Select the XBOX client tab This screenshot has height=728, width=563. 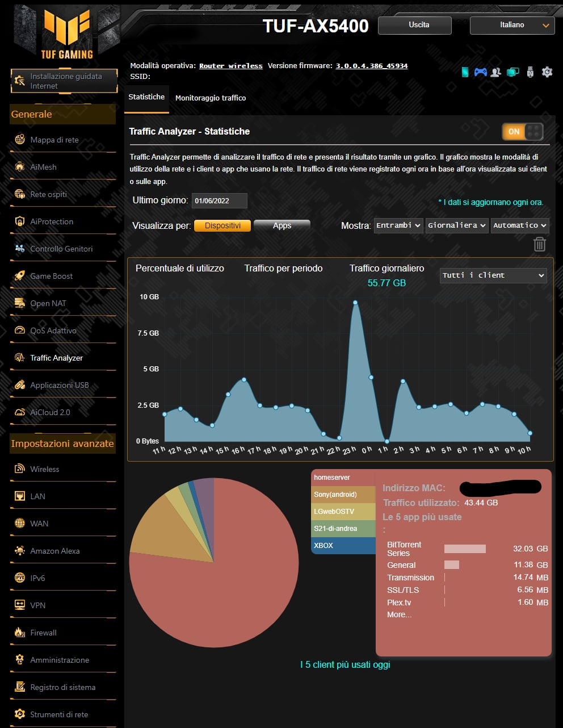[343, 546]
